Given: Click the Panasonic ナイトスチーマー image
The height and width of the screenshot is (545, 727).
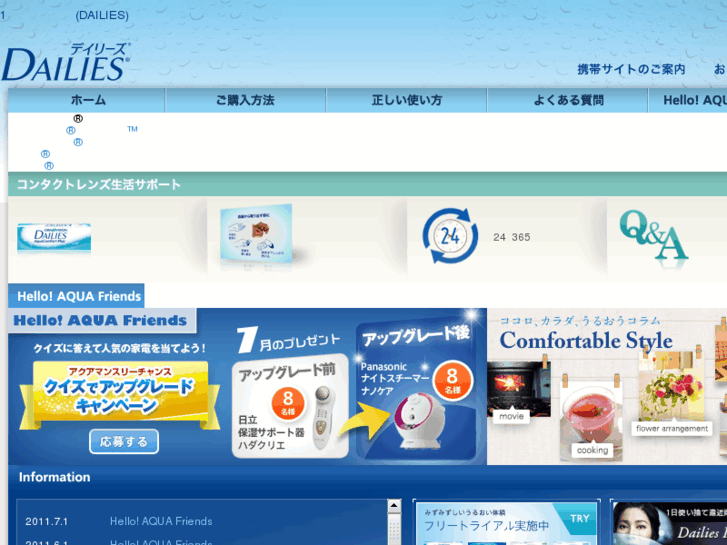Looking at the screenshot, I should [418, 421].
